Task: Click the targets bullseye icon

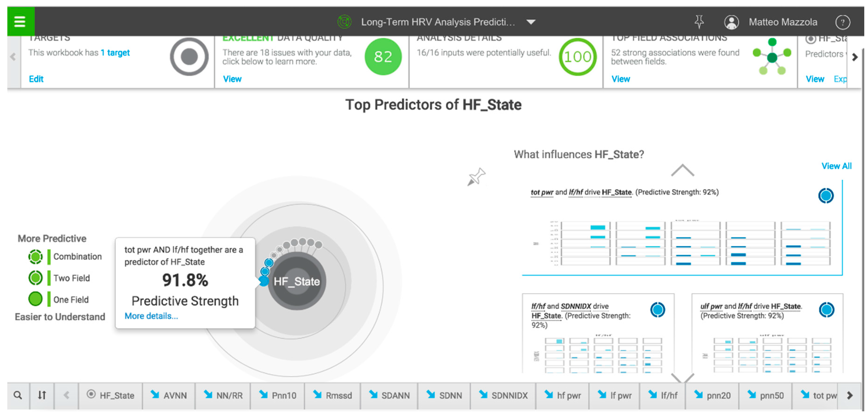Action: click(189, 57)
